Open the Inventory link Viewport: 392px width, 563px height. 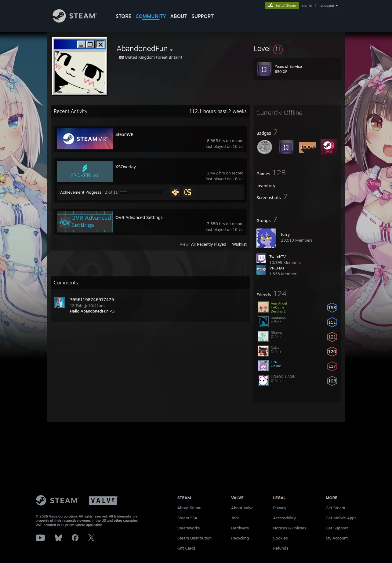[266, 186]
